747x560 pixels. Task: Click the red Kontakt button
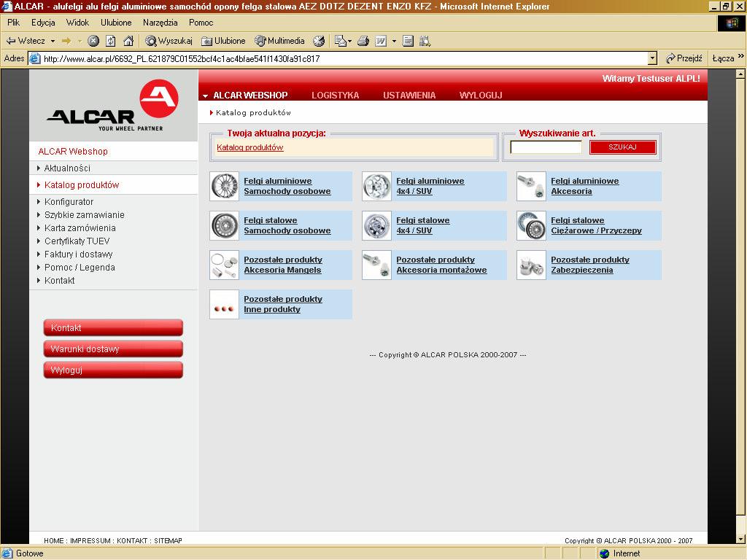coord(113,327)
